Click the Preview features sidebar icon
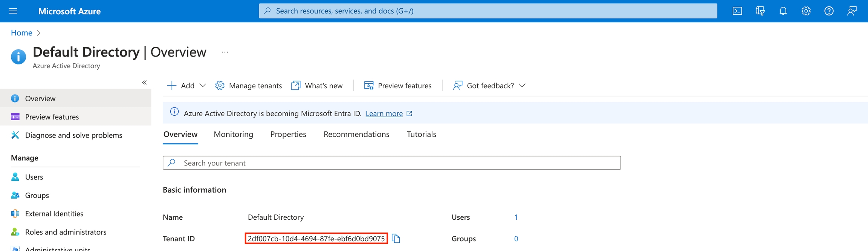This screenshot has width=868, height=251. (x=15, y=117)
